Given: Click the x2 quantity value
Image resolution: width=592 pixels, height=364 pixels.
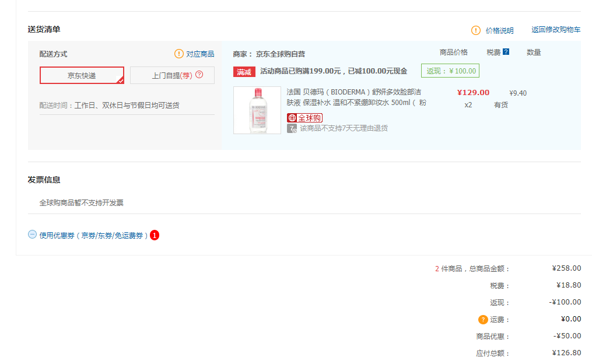Looking at the screenshot, I should point(468,105).
